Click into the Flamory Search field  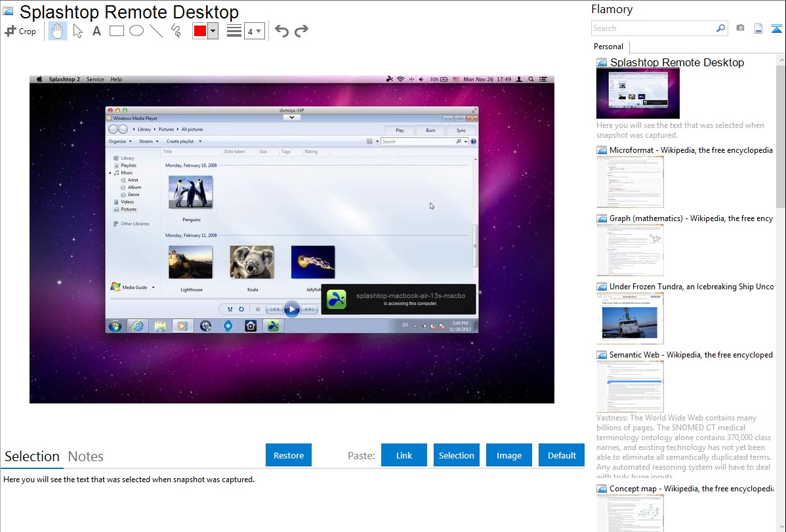point(653,28)
